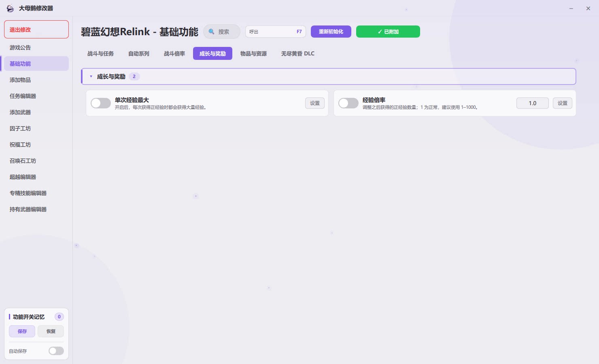The width and height of the screenshot is (599, 364).
Task: Click the 成长与奖励 tab
Action: pyautogui.click(x=212, y=53)
